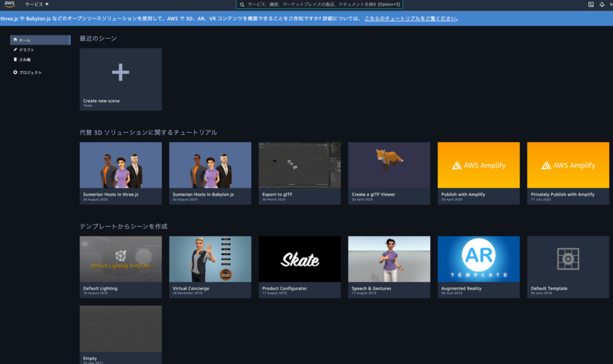Open プロジェクト in the sidebar
The width and height of the screenshot is (613, 364).
[30, 72]
